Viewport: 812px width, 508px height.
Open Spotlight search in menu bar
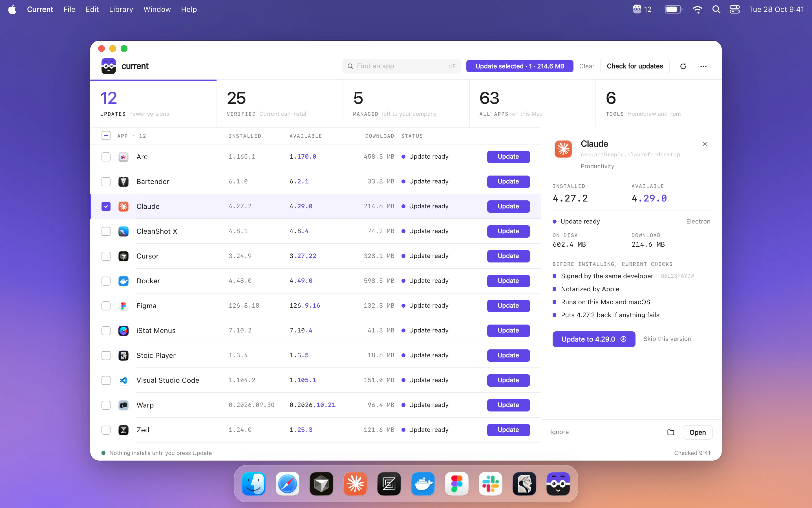coord(716,9)
